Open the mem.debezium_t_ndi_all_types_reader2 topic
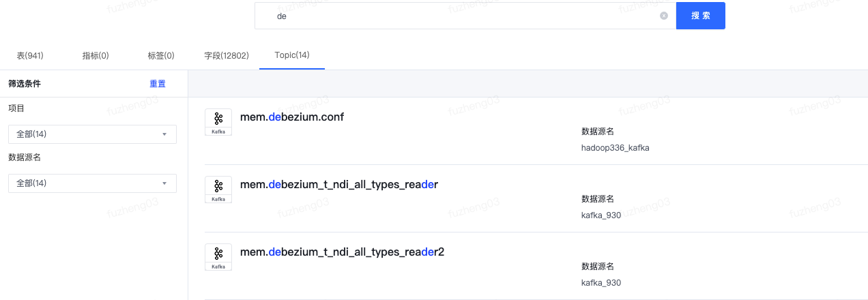 tap(343, 252)
